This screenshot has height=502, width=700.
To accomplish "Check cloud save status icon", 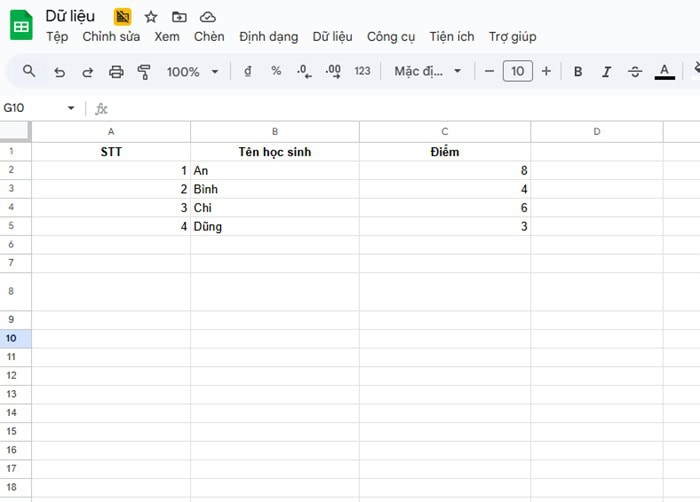I will [207, 17].
